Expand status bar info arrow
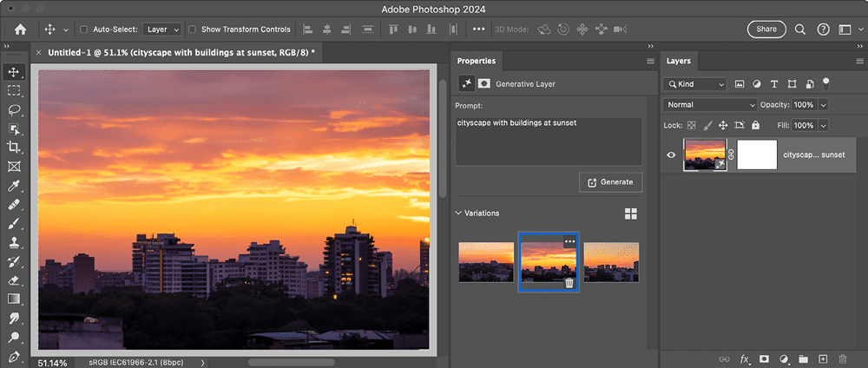868x368 pixels. point(202,363)
